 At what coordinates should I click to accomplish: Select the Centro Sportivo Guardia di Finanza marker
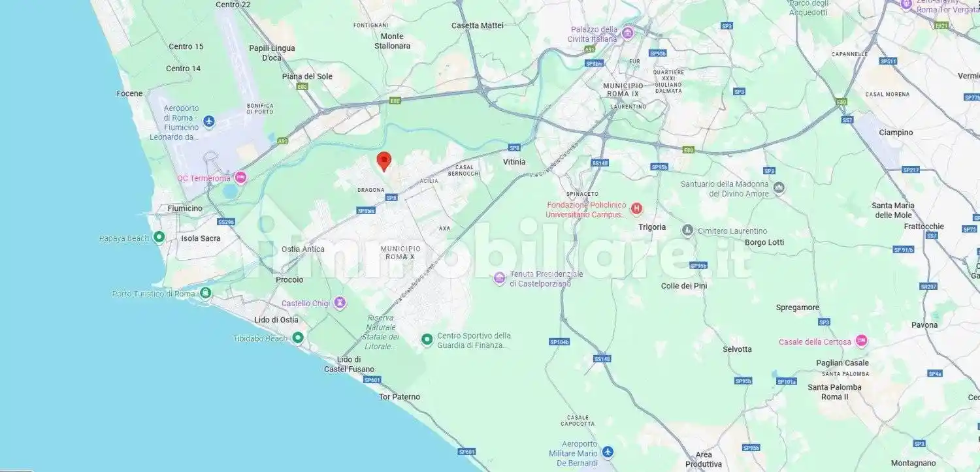pyautogui.click(x=427, y=339)
